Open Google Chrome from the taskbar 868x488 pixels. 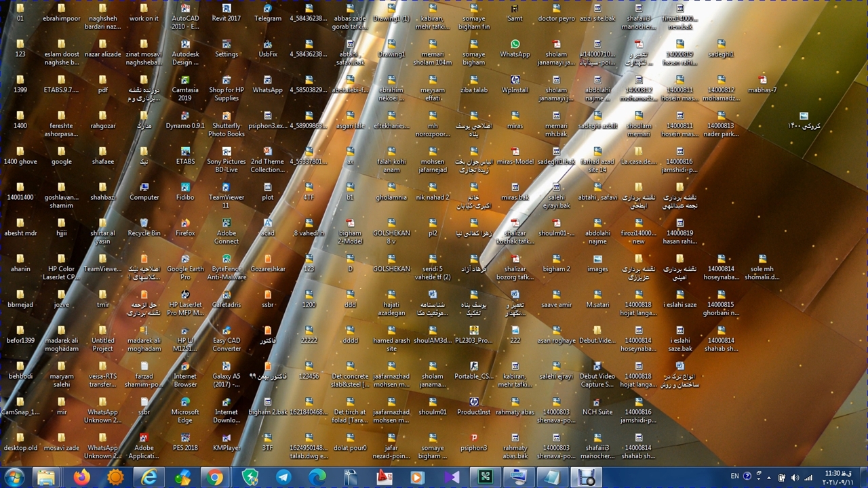216,478
